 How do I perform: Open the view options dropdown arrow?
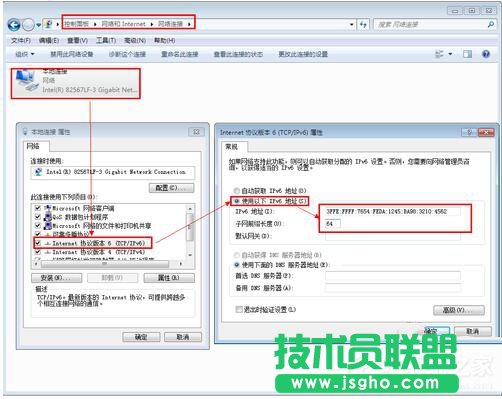click(450, 54)
